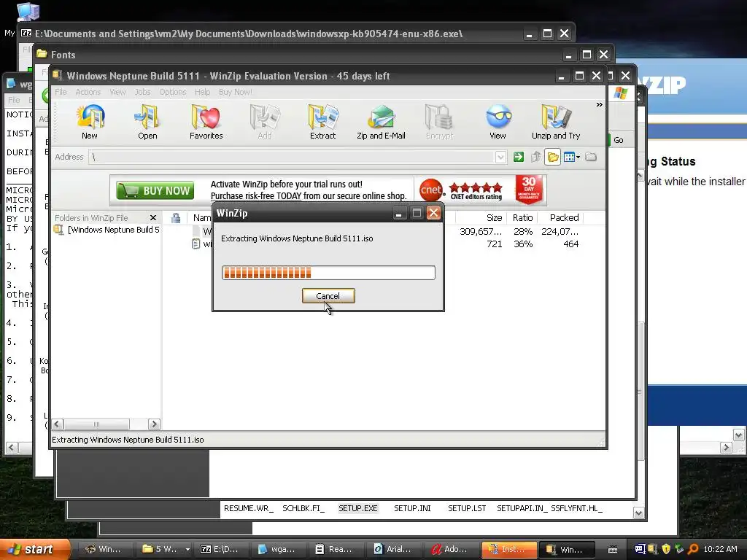Click the Extract toolbar icon
Screen dimensions: 747x560
coord(322,122)
